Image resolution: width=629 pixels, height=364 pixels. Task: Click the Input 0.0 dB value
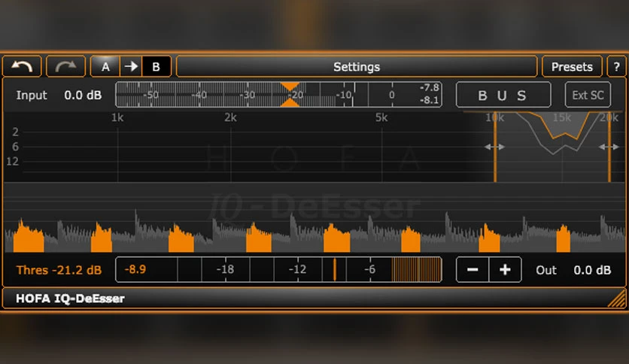83,96
